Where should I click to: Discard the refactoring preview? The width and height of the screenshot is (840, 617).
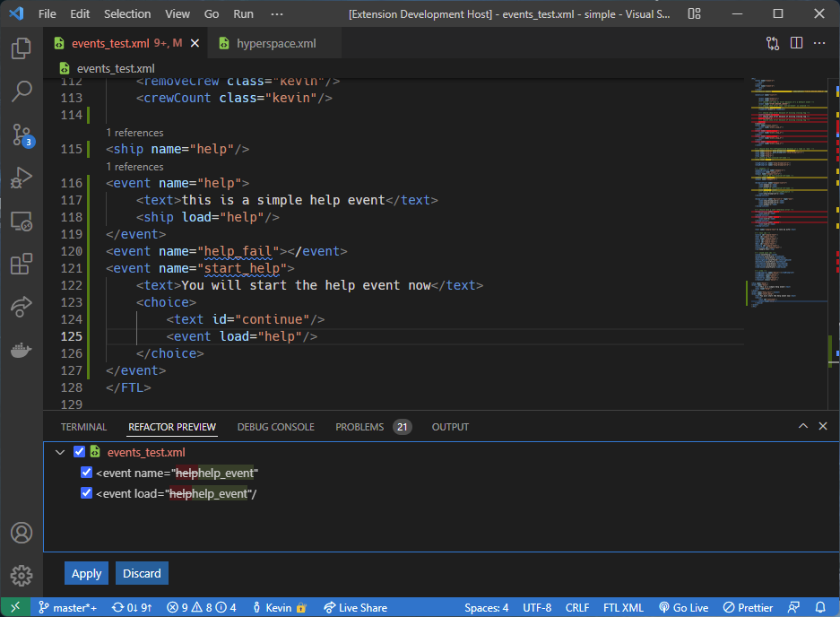click(x=142, y=574)
